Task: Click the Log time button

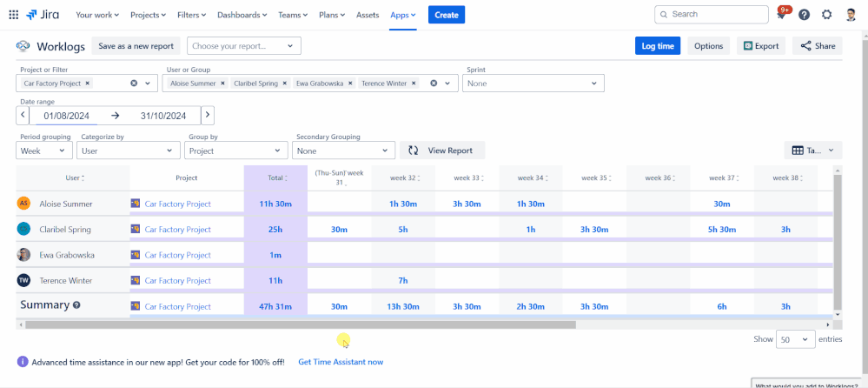Action: click(658, 46)
